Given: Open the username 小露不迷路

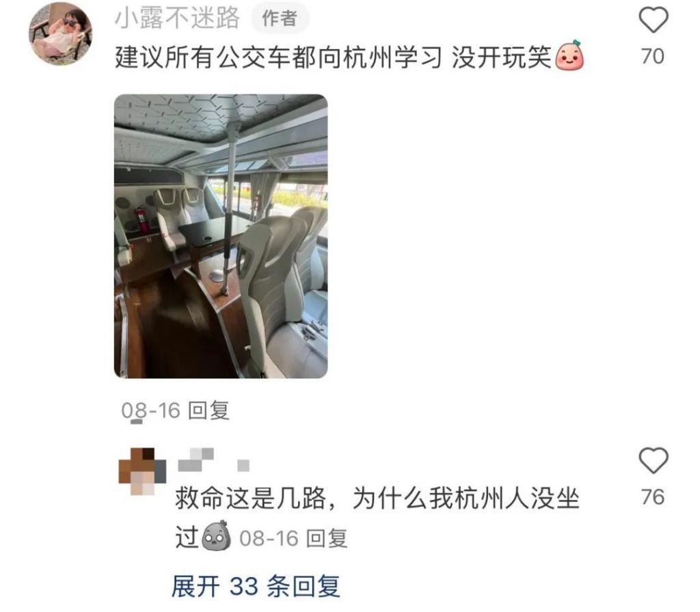Looking at the screenshot, I should pyautogui.click(x=177, y=18).
